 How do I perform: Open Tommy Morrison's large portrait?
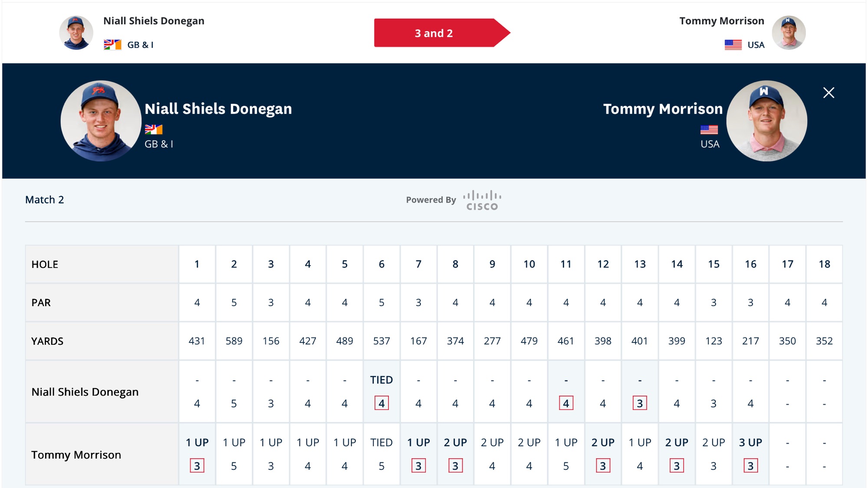click(x=767, y=121)
